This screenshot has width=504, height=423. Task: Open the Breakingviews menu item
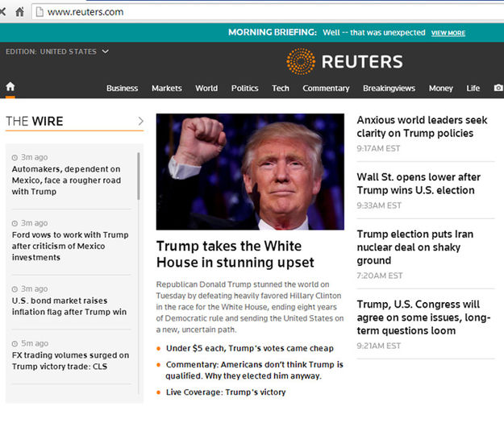pyautogui.click(x=389, y=88)
